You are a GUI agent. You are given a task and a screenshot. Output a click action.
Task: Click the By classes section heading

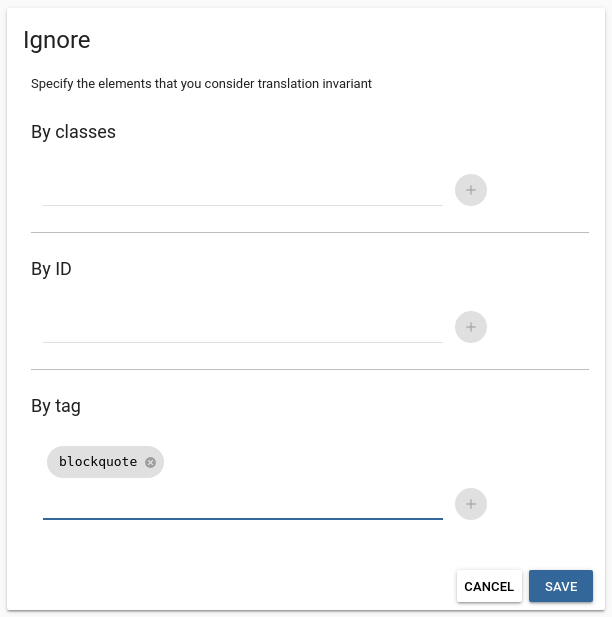pyautogui.click(x=73, y=132)
